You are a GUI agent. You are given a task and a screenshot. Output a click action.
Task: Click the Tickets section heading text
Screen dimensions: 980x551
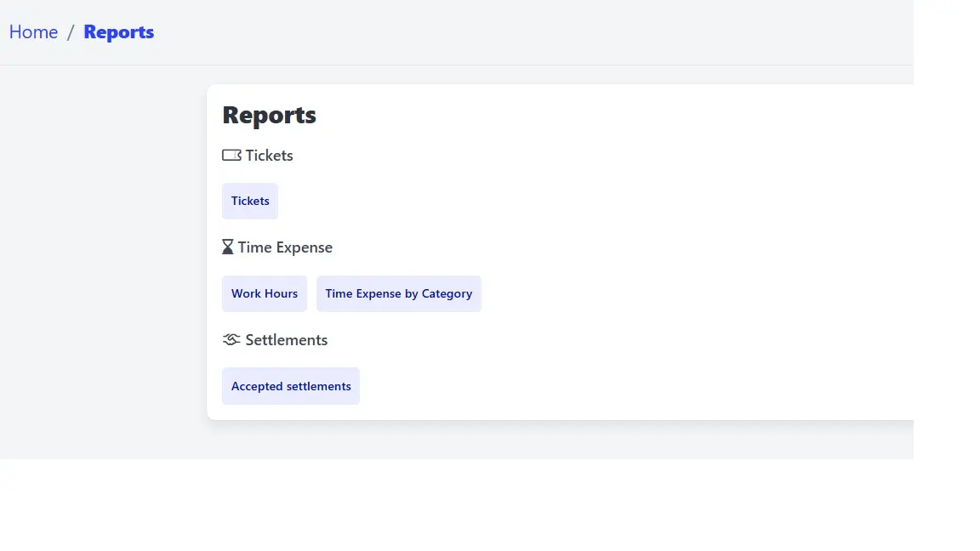coord(269,156)
